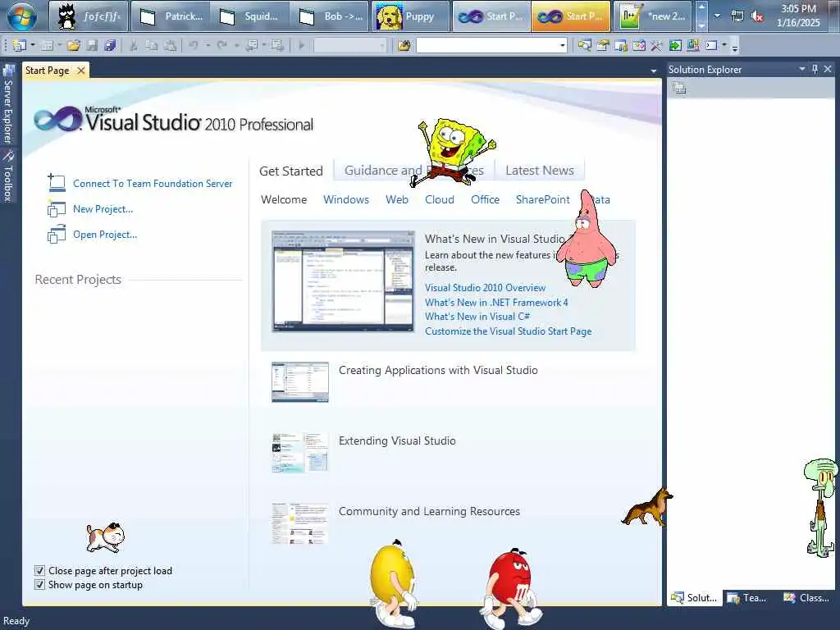Open Solution Explorer from the toolbar icon

click(x=584, y=46)
